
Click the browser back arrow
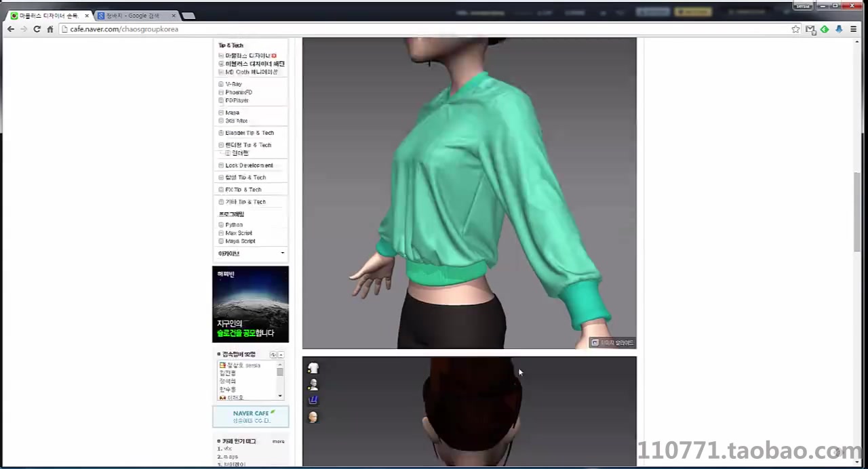[10, 29]
